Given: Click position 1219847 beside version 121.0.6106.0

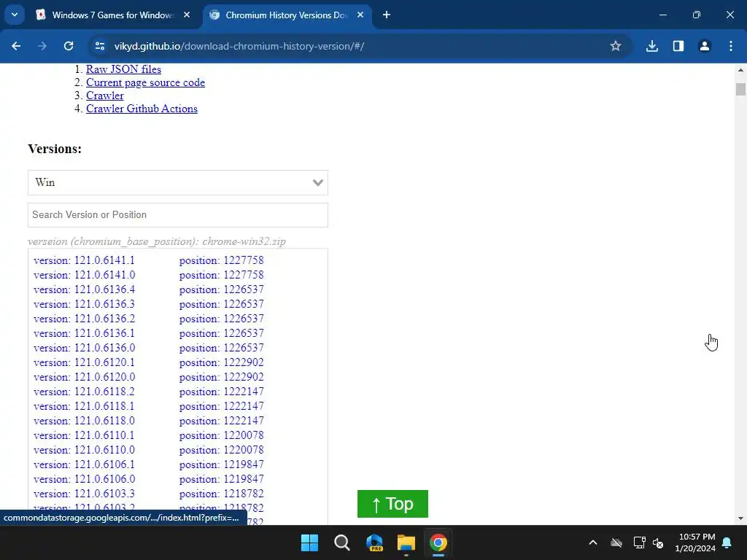Looking at the screenshot, I should tap(221, 479).
